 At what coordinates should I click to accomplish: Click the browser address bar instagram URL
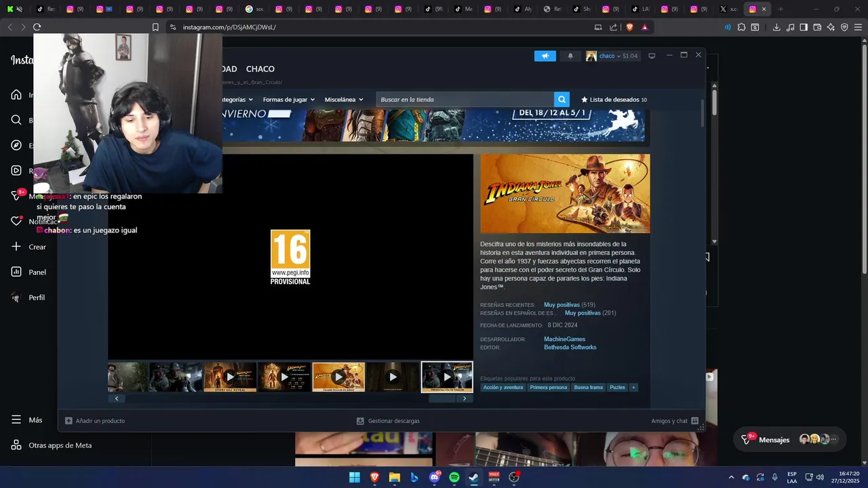coord(229,27)
